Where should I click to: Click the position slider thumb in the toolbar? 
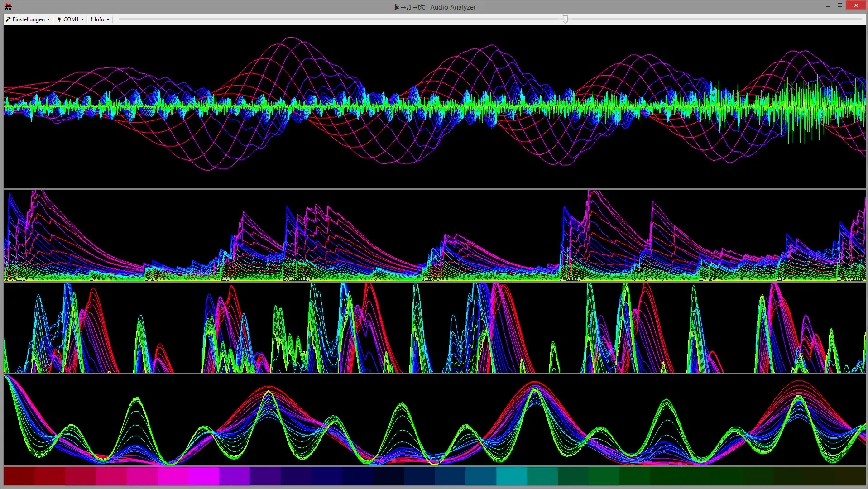565,19
